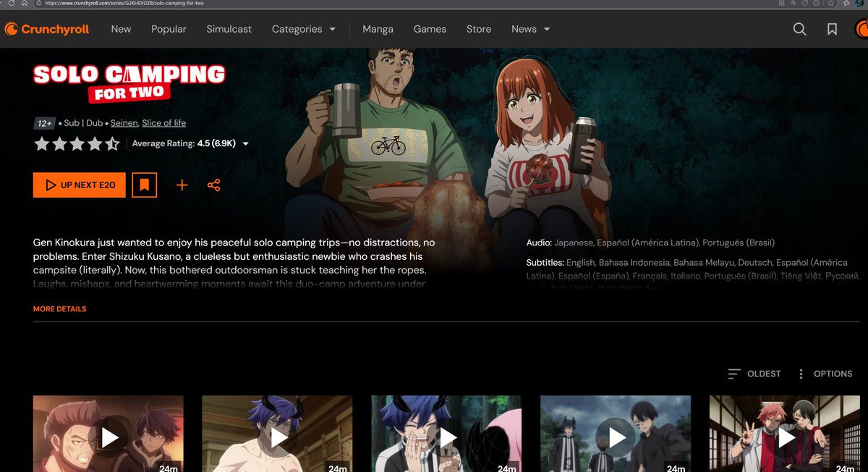Open the episode Options menu
This screenshot has width=868, height=472.
coord(825,374)
